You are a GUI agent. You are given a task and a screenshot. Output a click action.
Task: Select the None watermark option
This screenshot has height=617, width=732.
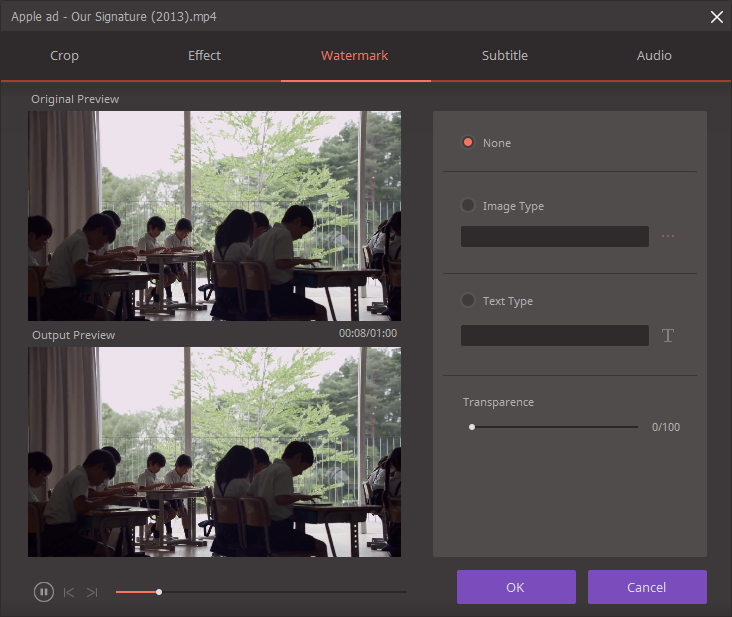(x=467, y=142)
